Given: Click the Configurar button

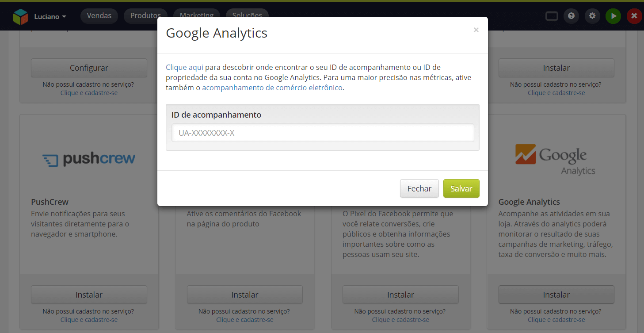Looking at the screenshot, I should click(89, 68).
